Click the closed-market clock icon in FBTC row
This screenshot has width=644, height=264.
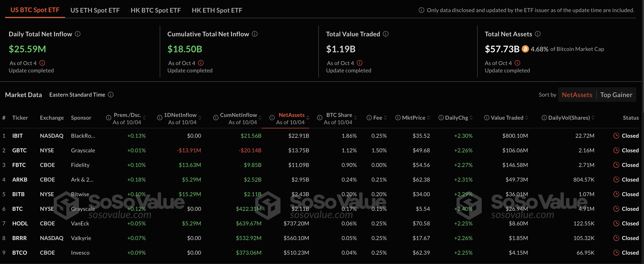616,165
